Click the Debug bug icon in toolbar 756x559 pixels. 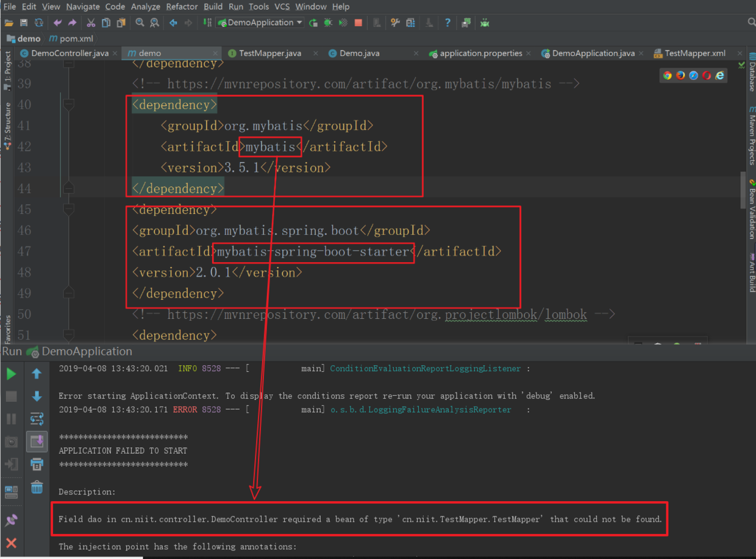click(328, 23)
